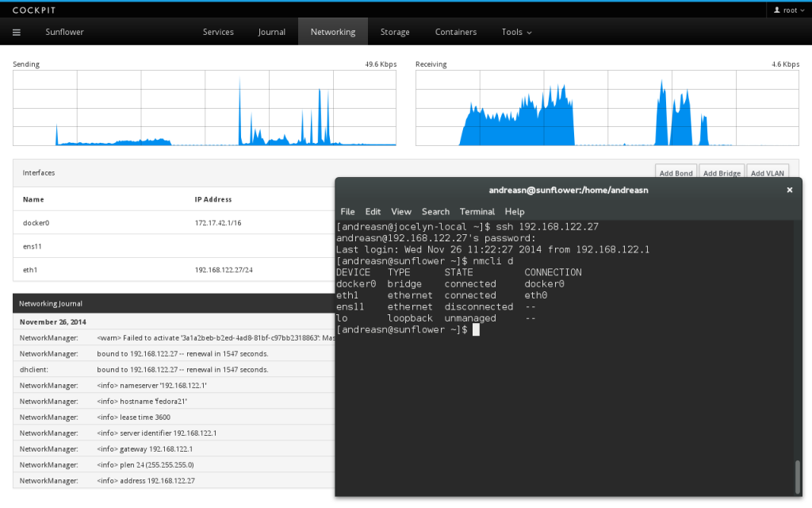
Task: Open the terminal File menu
Action: pyautogui.click(x=347, y=212)
